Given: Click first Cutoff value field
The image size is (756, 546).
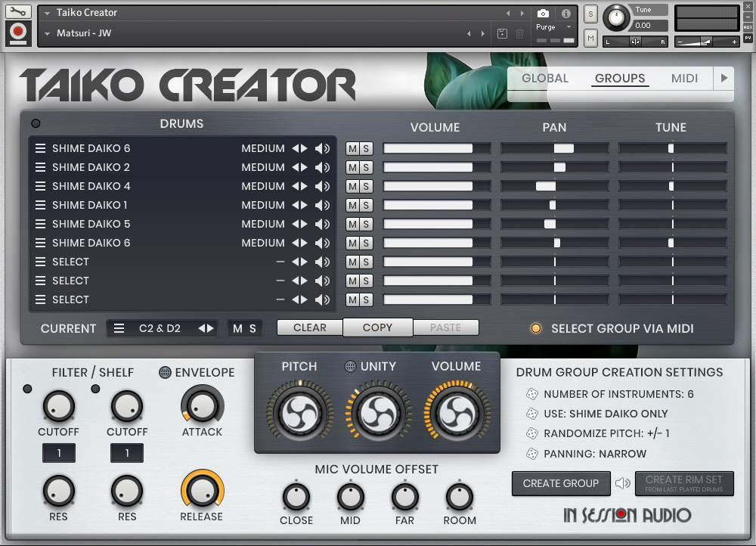Looking at the screenshot, I should tap(59, 453).
